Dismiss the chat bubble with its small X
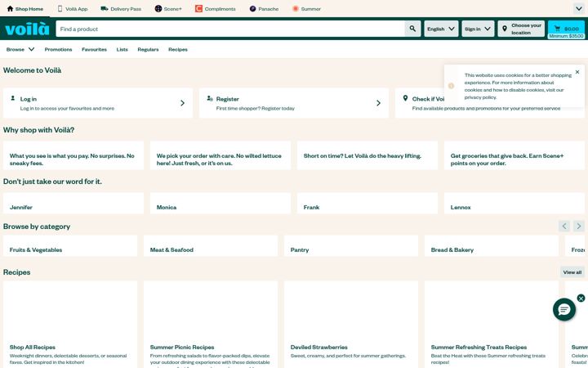Viewport: 588px width, 368px height. (581, 298)
